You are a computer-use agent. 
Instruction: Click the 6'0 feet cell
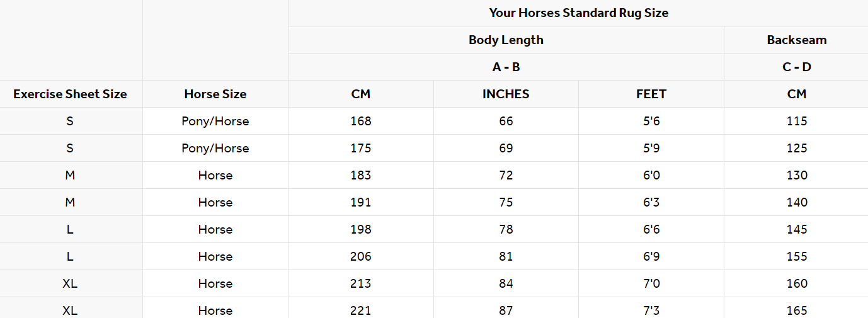651,175
